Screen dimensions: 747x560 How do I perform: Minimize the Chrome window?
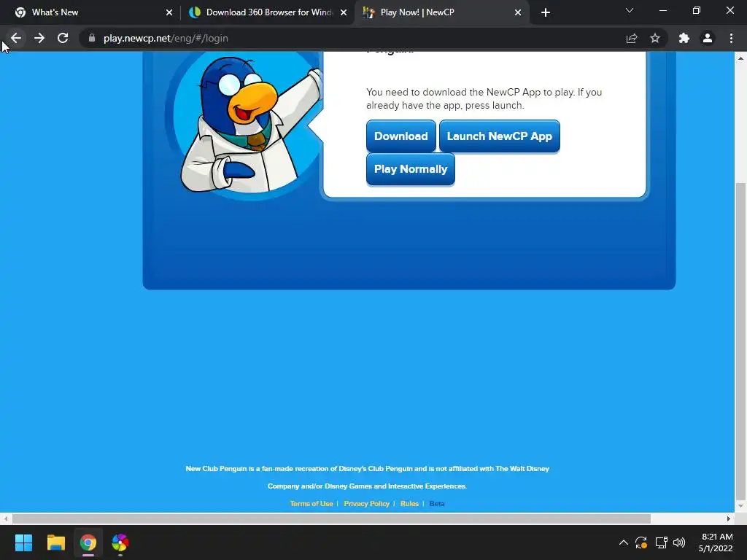click(662, 10)
